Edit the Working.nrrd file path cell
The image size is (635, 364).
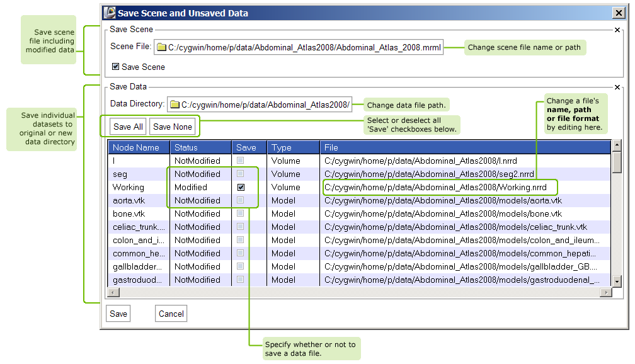(440, 187)
